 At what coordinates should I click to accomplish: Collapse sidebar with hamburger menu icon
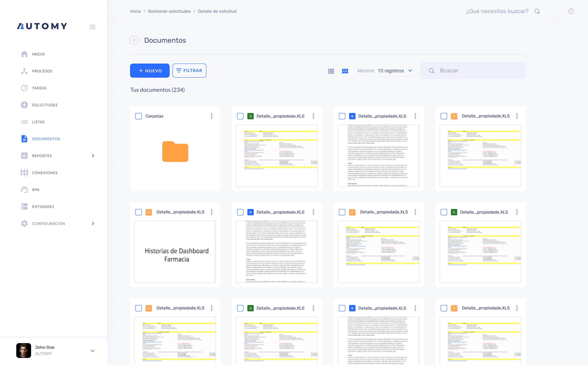coord(92,26)
